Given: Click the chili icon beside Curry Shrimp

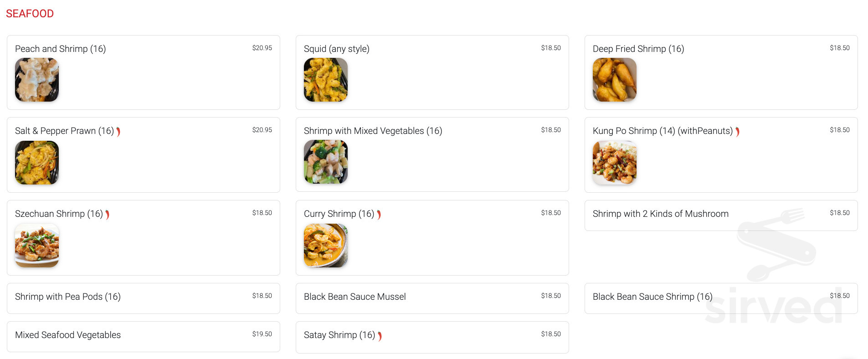Looking at the screenshot, I should click(379, 215).
